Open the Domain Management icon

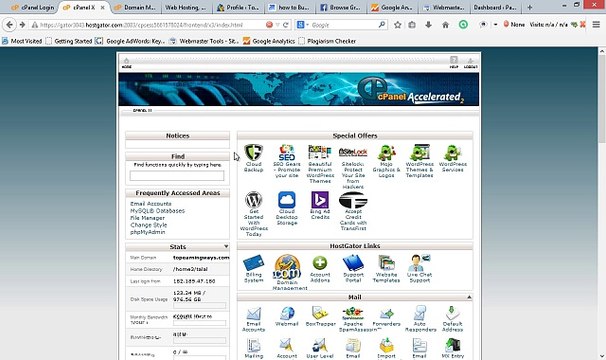287,267
